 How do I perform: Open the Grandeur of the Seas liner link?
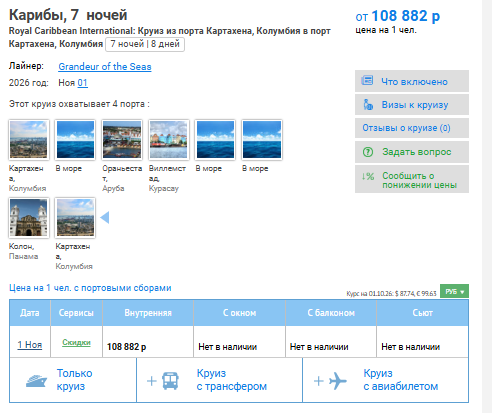click(105, 67)
